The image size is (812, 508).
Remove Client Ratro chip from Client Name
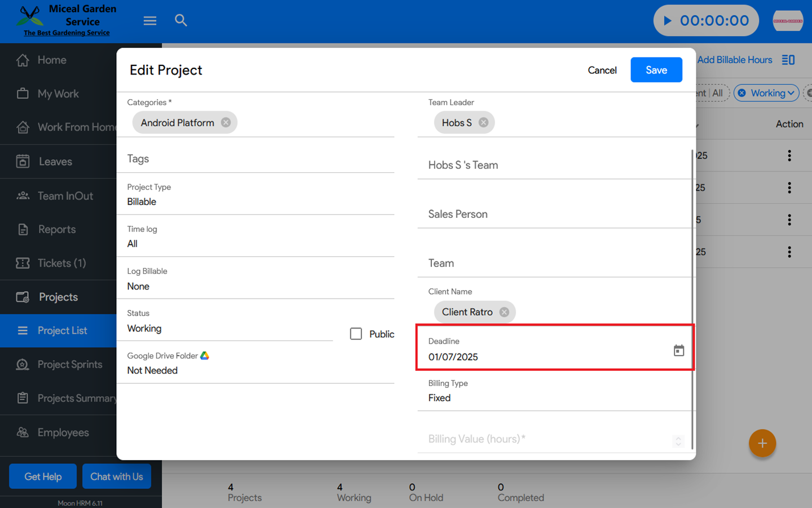pos(504,312)
